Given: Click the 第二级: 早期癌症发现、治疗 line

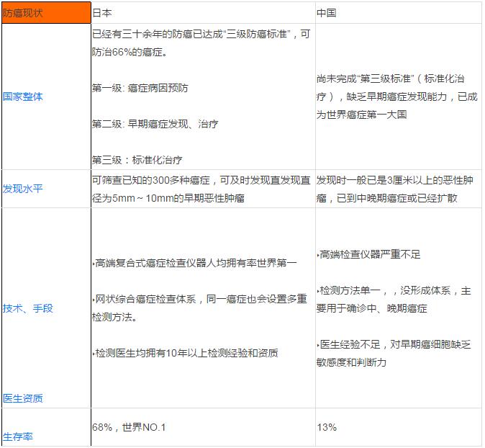Looking at the screenshot, I should (155, 124).
